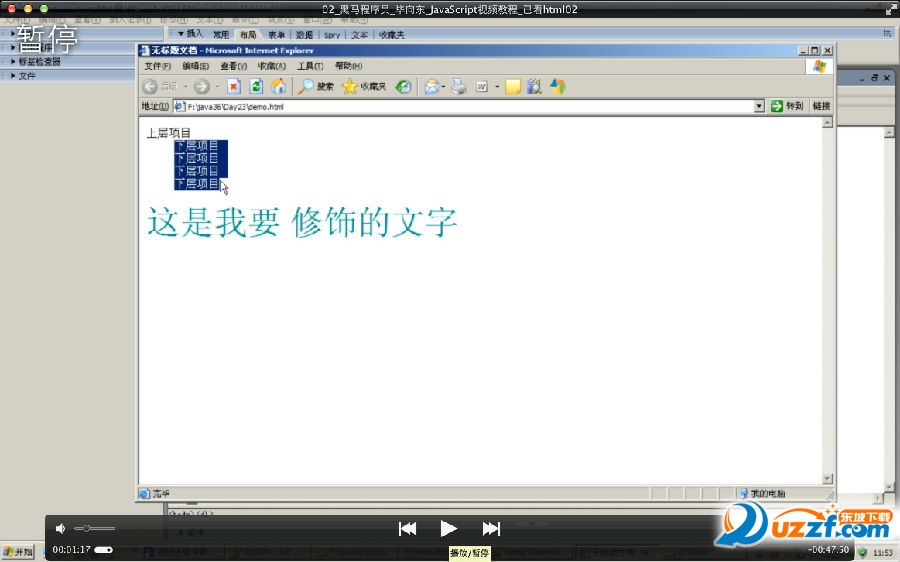900x562 pixels.
Task: Click the Messenger icon in IE toolbar
Action: pos(558,87)
